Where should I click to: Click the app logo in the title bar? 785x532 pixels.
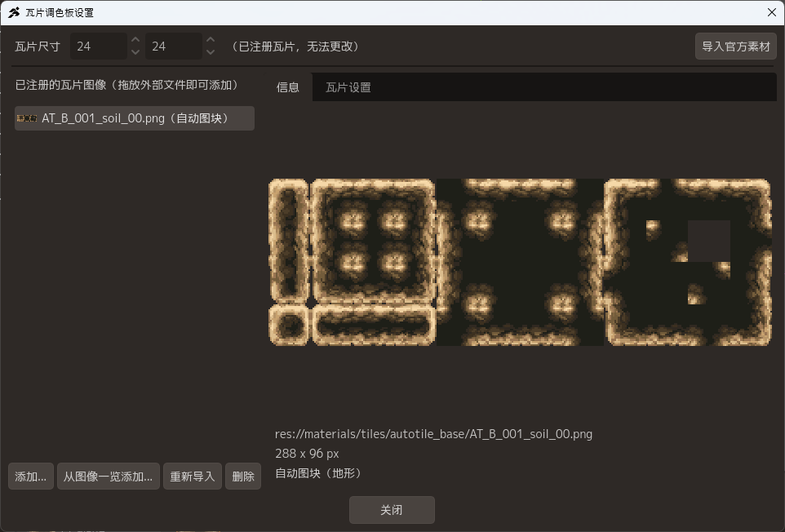[14, 12]
